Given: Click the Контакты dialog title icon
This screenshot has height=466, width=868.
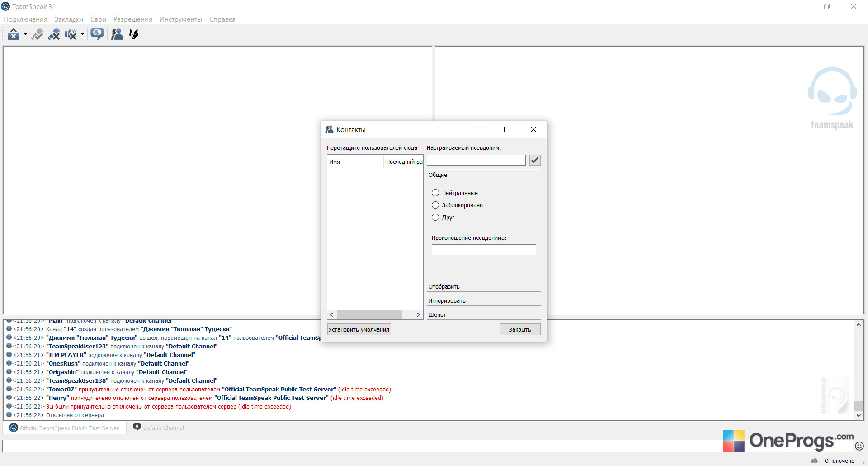Looking at the screenshot, I should point(330,129).
